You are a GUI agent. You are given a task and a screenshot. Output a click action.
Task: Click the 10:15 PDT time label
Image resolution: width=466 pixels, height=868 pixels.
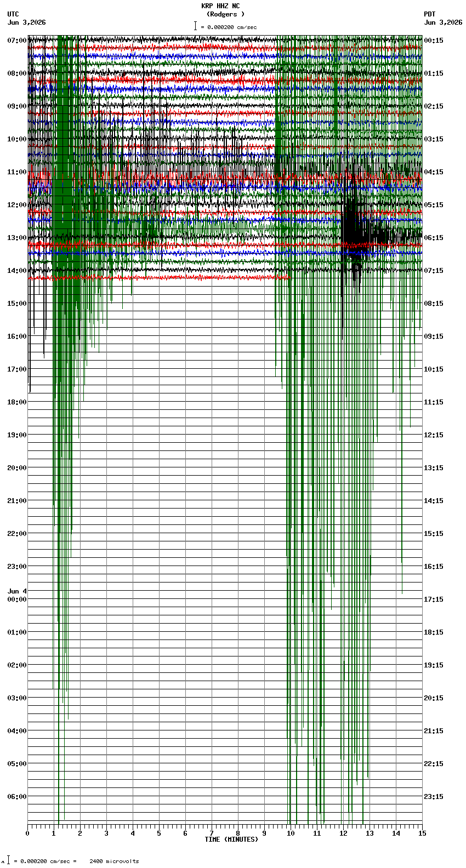(x=434, y=369)
